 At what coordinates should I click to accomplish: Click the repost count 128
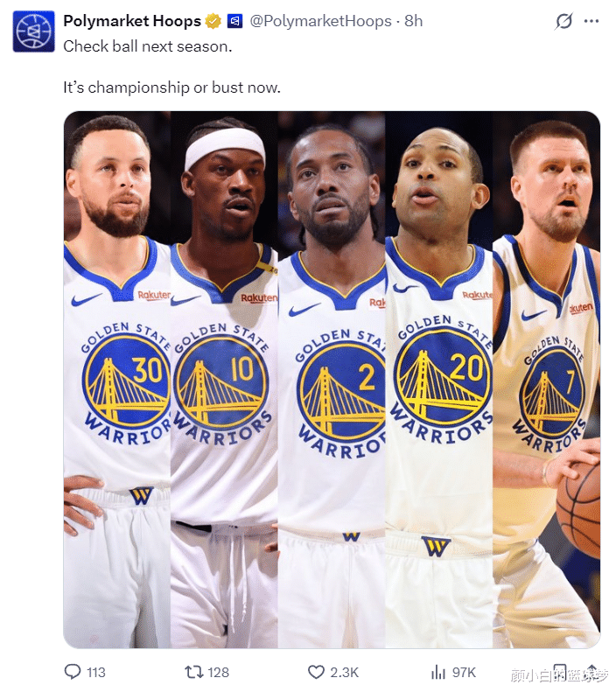pos(219,672)
